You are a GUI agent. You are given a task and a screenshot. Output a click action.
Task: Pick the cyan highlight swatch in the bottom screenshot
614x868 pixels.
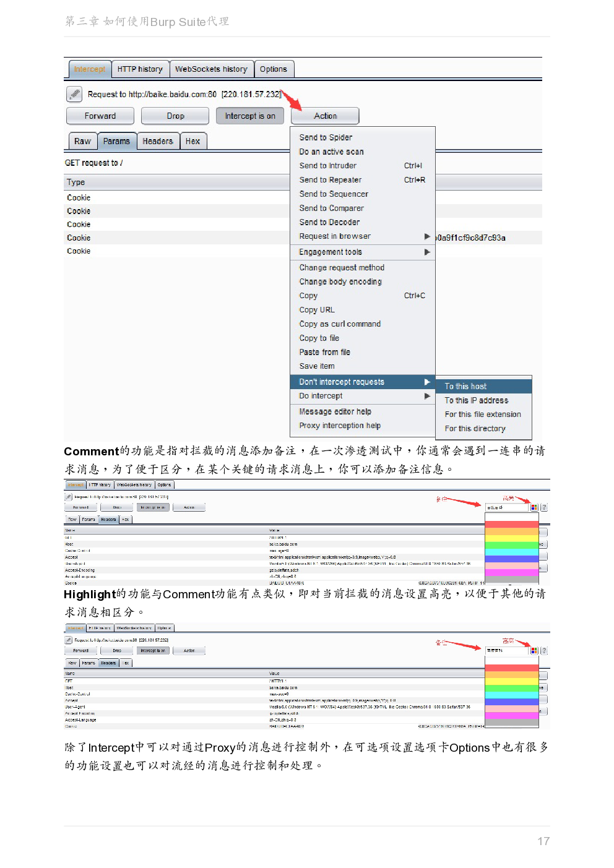pos(512,695)
